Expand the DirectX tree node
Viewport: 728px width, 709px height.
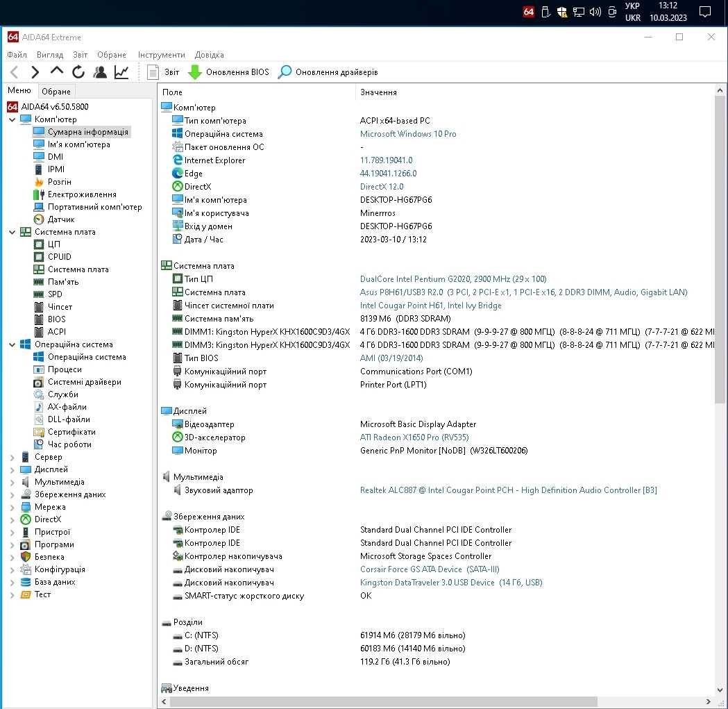point(12,520)
